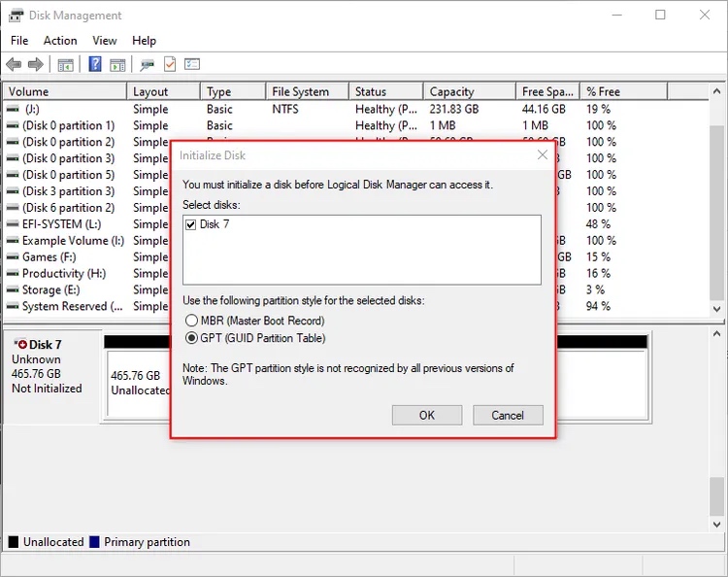Open the File menu

pos(19,41)
